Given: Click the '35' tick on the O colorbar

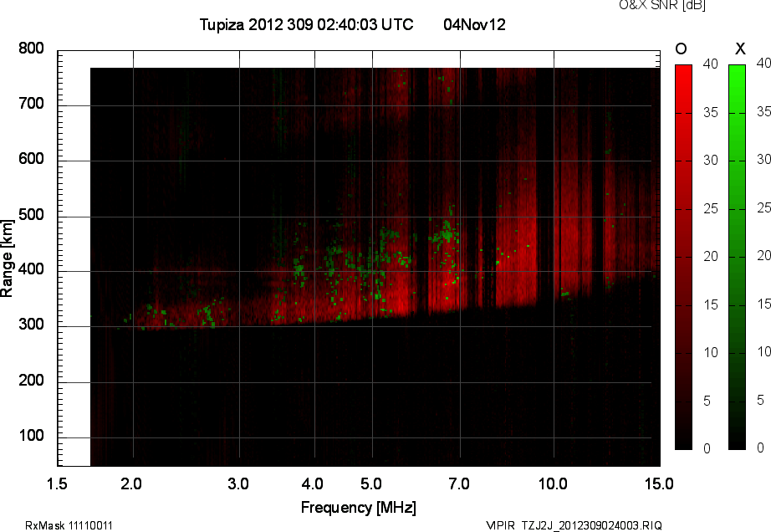Looking at the screenshot, I should [711, 113].
